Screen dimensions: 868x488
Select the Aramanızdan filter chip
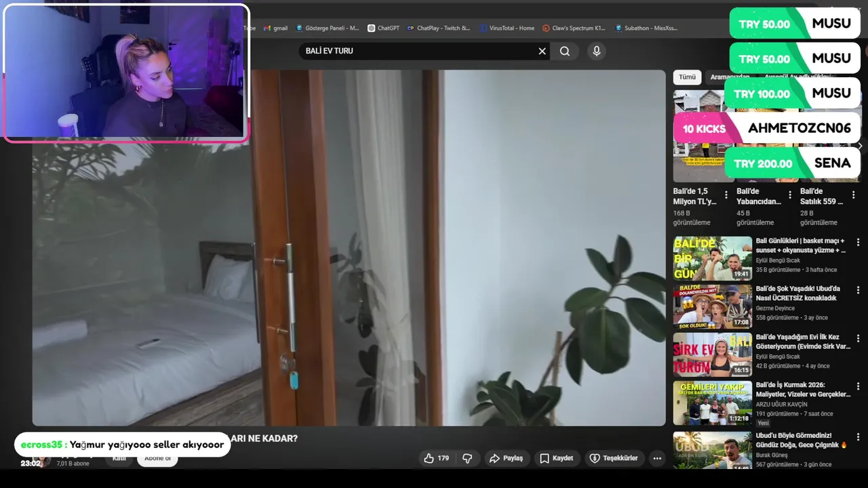tap(730, 77)
